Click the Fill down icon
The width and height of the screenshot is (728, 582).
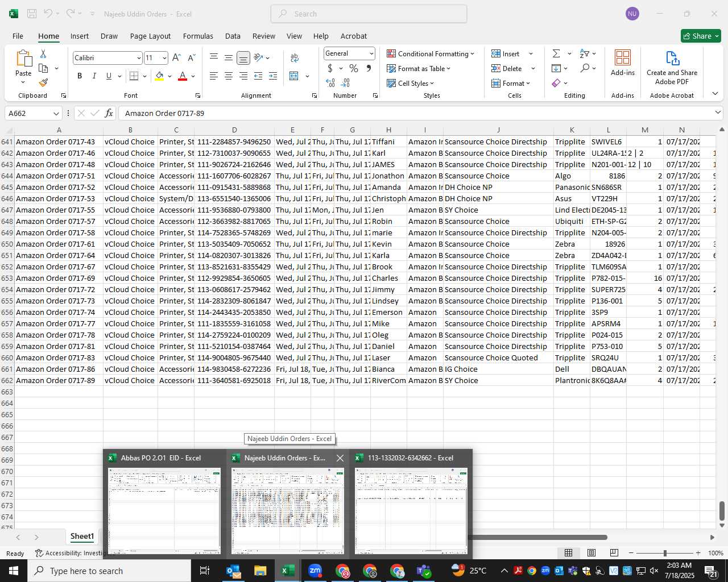click(x=556, y=68)
